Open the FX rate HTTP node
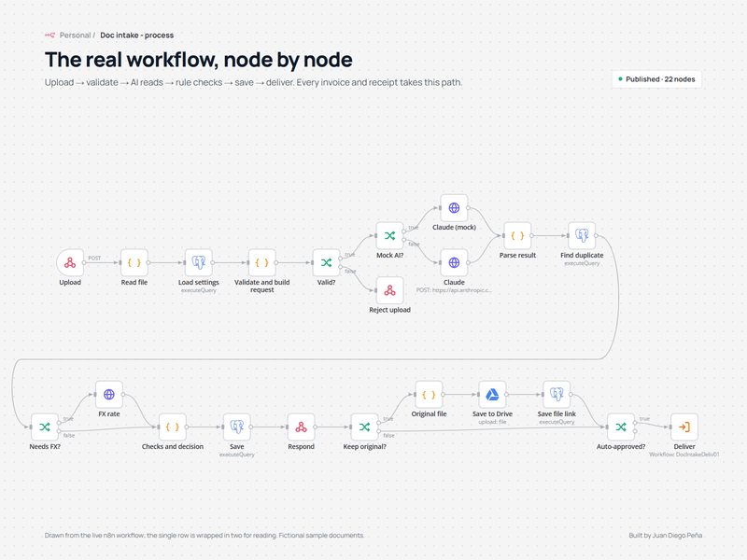 click(109, 395)
